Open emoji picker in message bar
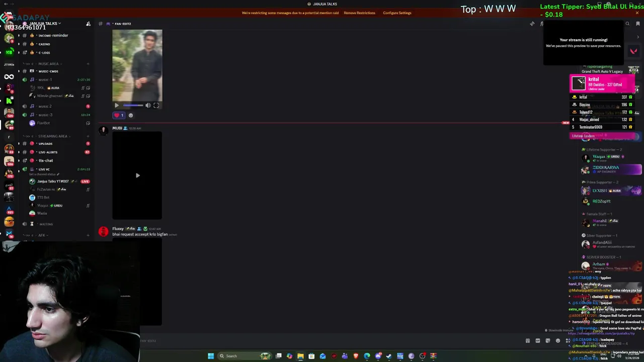 (558, 341)
